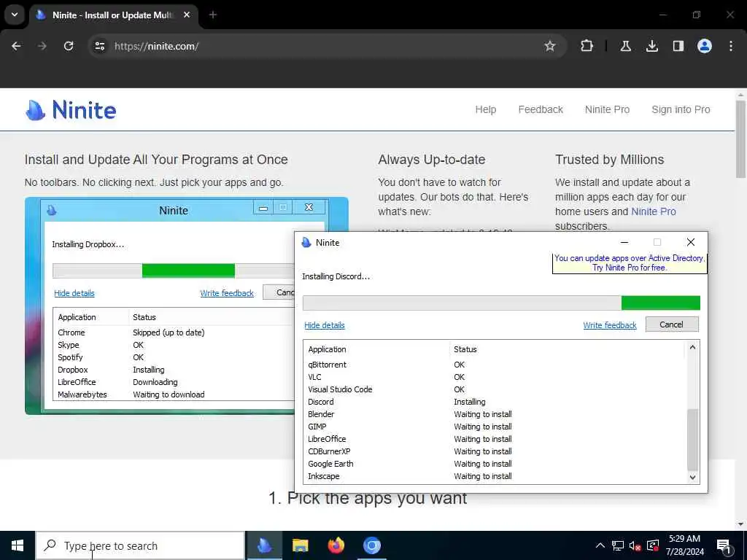Viewport: 747px width, 560px height.
Task: Click the Ninite demo screenshot image
Action: (186, 306)
